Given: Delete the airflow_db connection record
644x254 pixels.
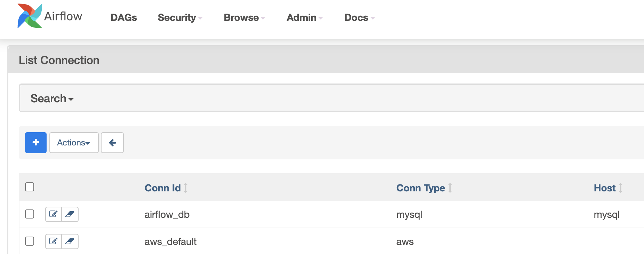Looking at the screenshot, I should pyautogui.click(x=70, y=214).
